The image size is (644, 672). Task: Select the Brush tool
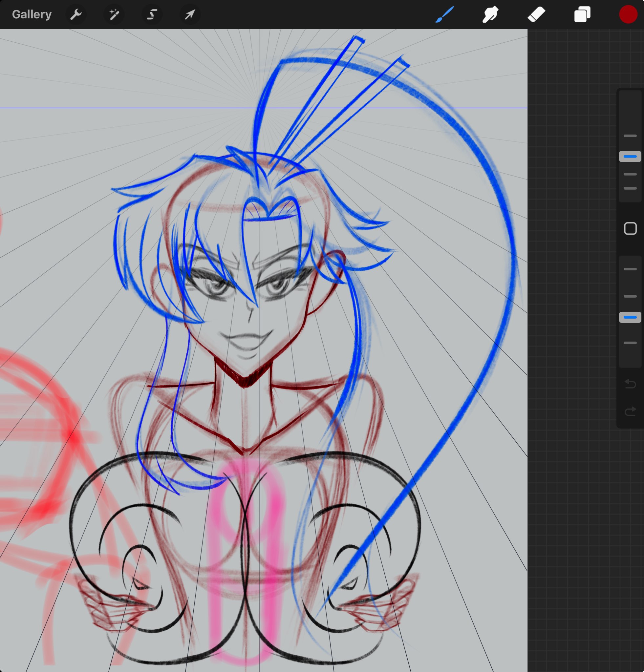point(444,14)
